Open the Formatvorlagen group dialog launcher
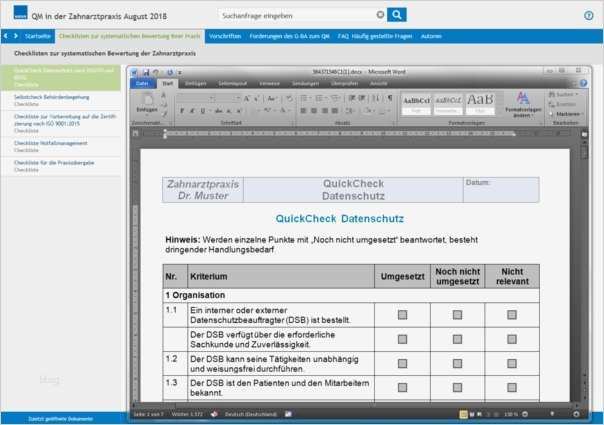604x425 pixels. click(542, 123)
